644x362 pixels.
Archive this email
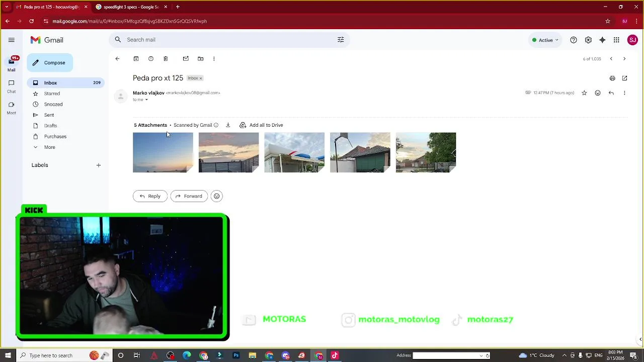(x=136, y=59)
